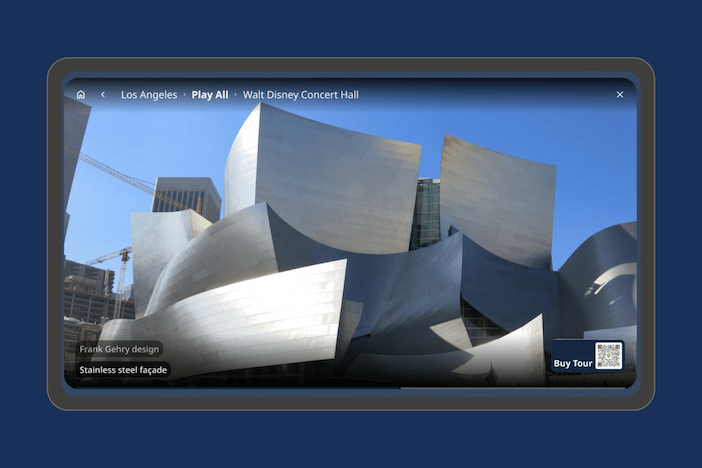
Task: Click the unplayed end of progress bar
Action: pos(520,387)
